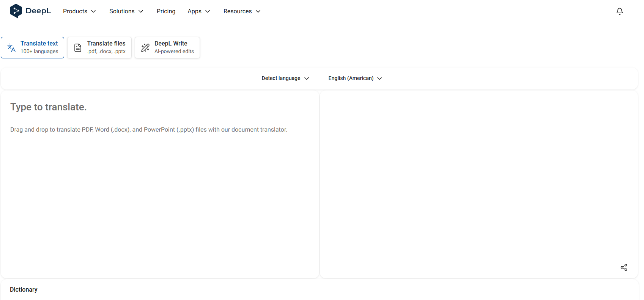Expand the English (American) target language dropdown
Viewport: 644px width, 300px height.
pyautogui.click(x=355, y=78)
